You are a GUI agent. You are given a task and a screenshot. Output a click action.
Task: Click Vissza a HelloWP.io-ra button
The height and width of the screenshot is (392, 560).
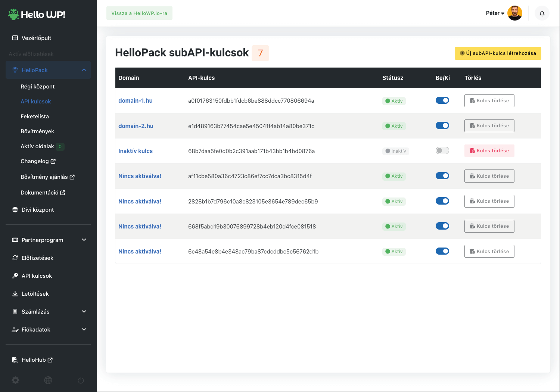point(139,13)
